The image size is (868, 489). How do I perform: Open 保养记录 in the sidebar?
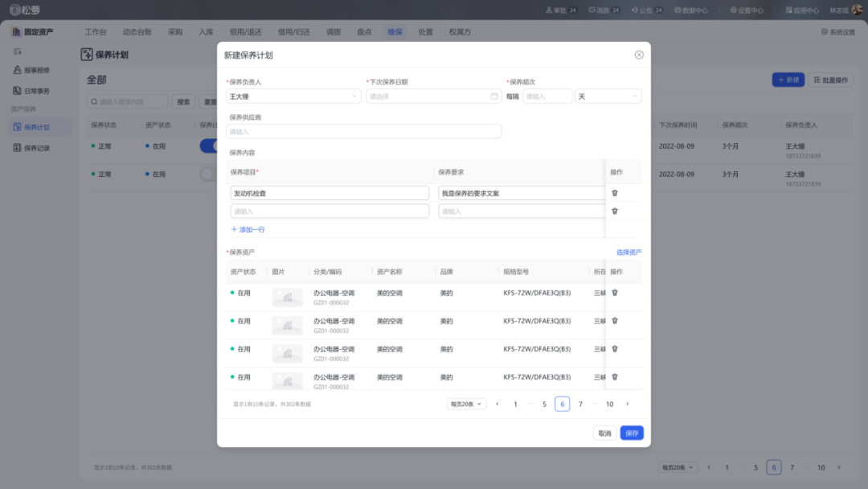pos(37,148)
